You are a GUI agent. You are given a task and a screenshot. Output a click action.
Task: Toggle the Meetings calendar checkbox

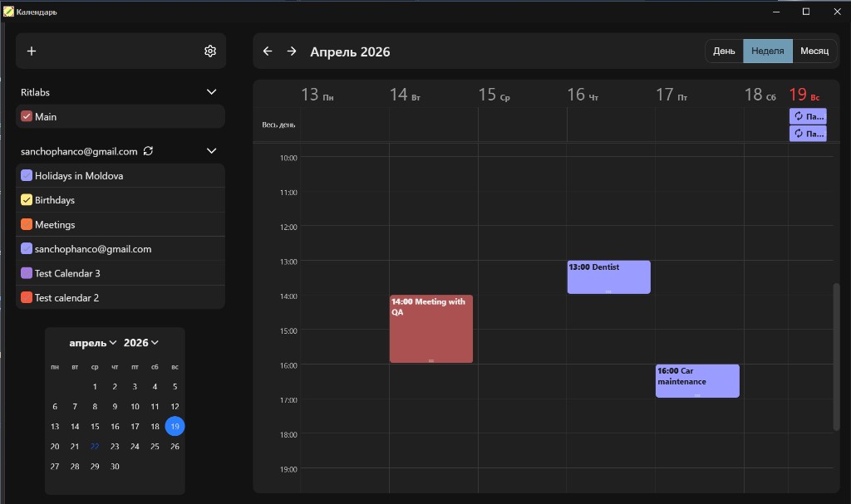[x=26, y=224]
